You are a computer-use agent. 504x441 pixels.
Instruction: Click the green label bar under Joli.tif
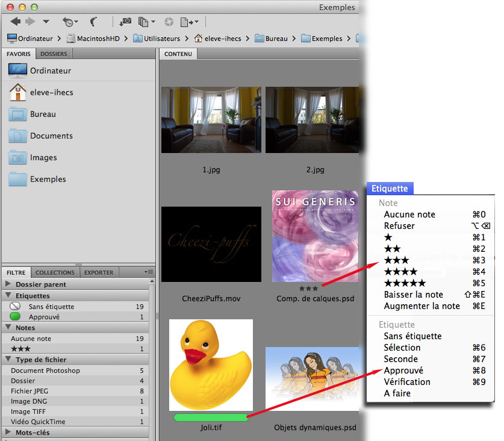[211, 418]
